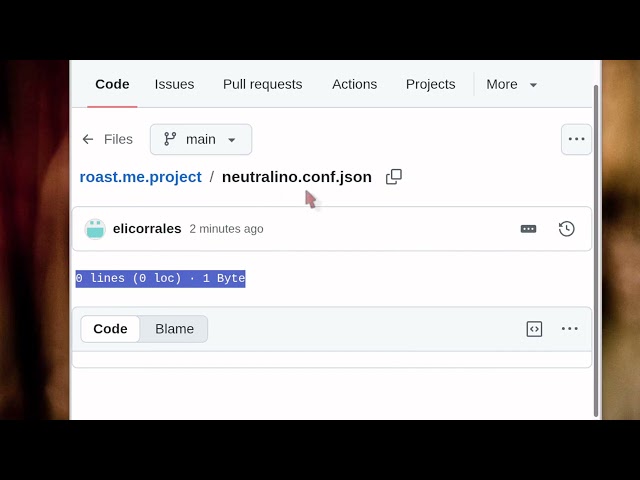Click the neutralino.conf.json file name
Viewport: 640px width, 480px height.
point(297,177)
